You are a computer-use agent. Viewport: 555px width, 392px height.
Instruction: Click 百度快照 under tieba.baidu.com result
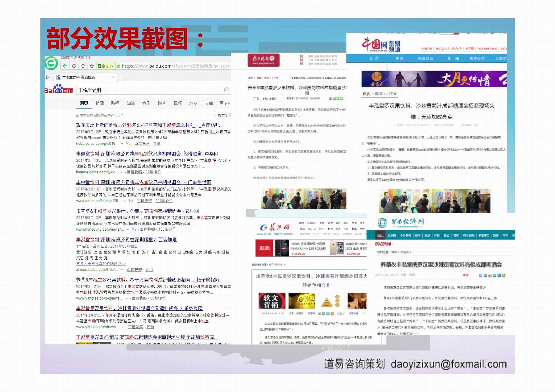click(142, 143)
